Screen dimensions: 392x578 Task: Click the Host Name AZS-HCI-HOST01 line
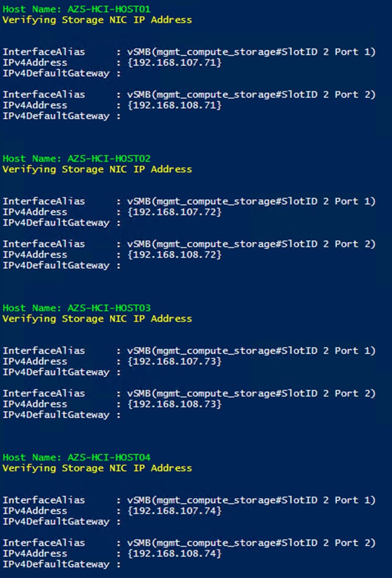click(76, 9)
